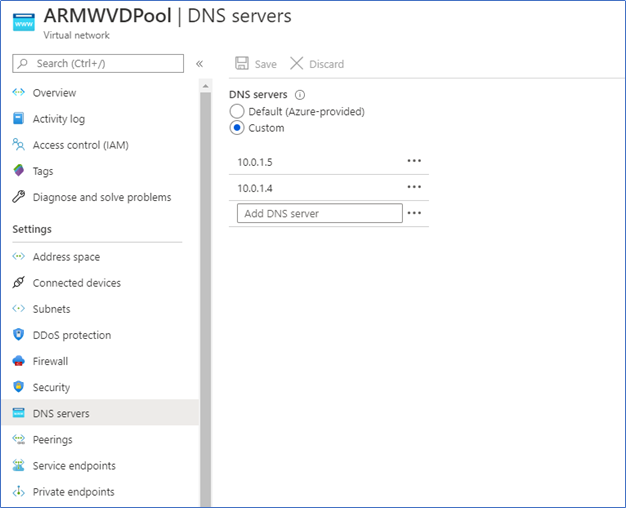The image size is (626, 508).
Task: Collapse the left navigation menu
Action: tap(199, 64)
